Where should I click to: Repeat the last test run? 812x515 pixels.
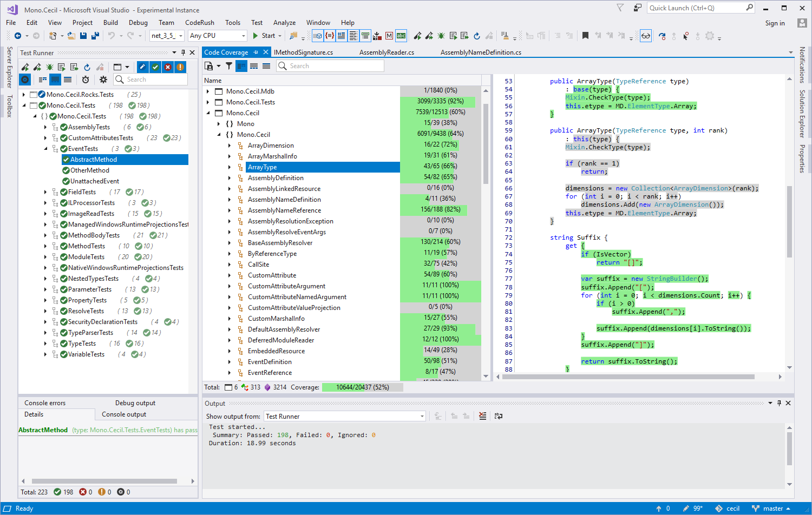click(87, 67)
